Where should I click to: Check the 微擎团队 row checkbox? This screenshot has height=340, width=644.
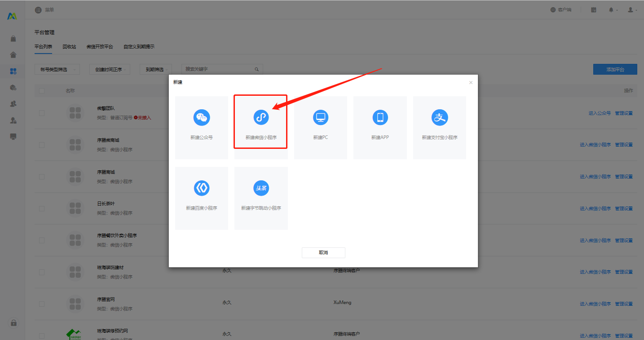pyautogui.click(x=42, y=113)
